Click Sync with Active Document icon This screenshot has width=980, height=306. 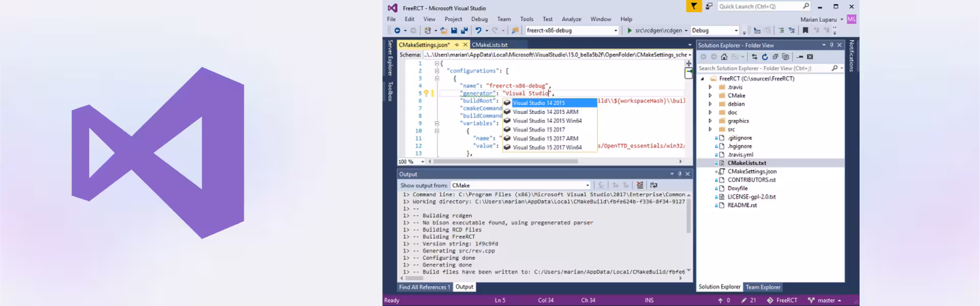(754, 57)
